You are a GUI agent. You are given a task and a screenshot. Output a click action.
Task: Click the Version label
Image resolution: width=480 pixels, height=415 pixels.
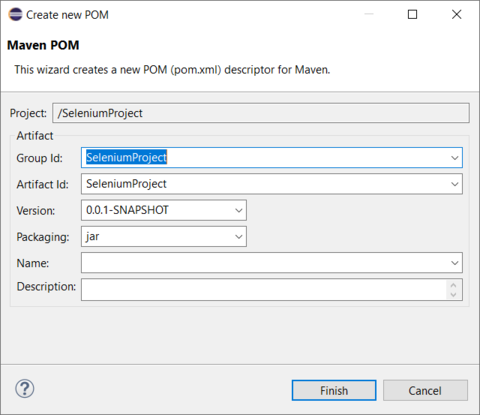pyautogui.click(x=36, y=211)
